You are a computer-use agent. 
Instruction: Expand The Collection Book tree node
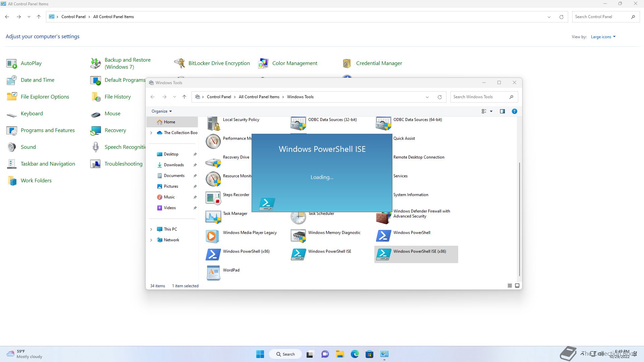[x=151, y=133]
